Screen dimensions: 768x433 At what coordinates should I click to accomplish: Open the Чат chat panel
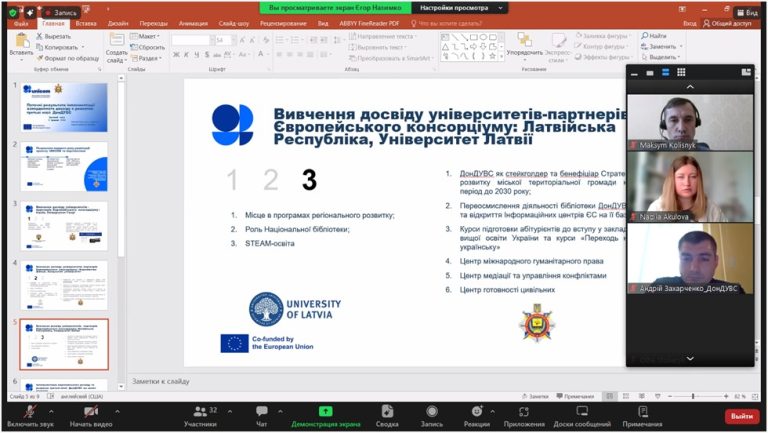(x=262, y=416)
